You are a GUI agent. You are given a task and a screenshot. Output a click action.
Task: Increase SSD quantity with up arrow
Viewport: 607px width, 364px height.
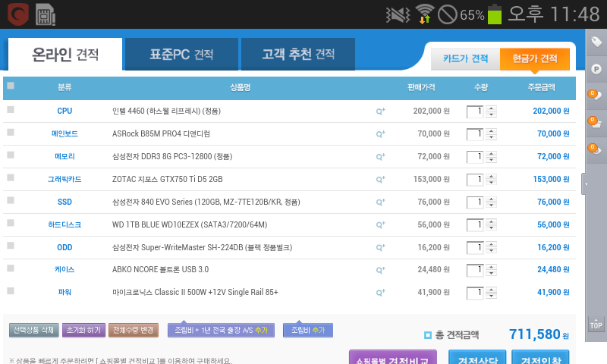pos(491,199)
